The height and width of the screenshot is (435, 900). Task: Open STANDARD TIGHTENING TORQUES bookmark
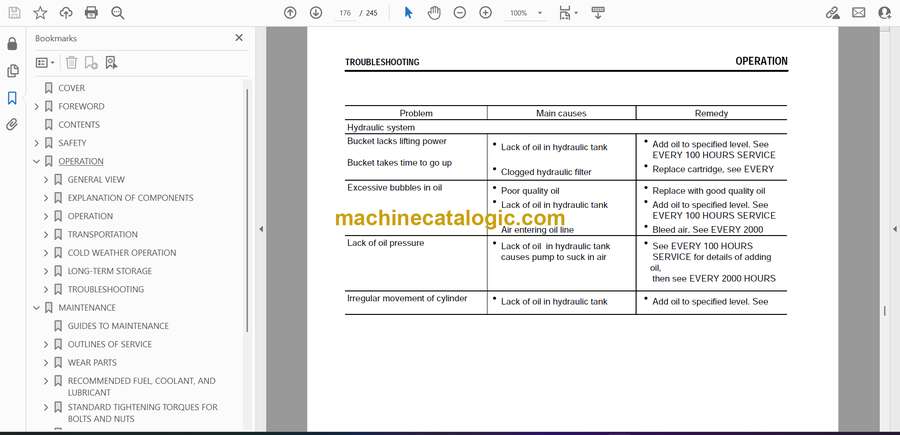143,413
